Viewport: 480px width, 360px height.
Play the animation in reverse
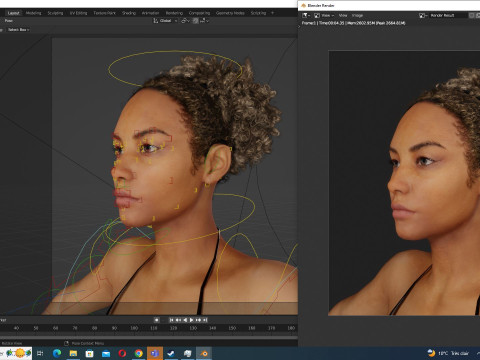185,320
